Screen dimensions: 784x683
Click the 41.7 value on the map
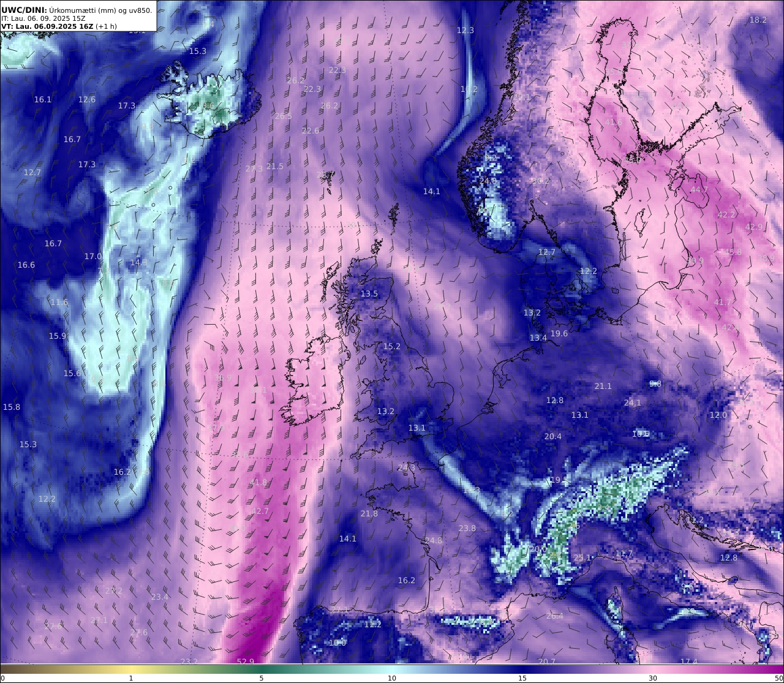click(723, 302)
